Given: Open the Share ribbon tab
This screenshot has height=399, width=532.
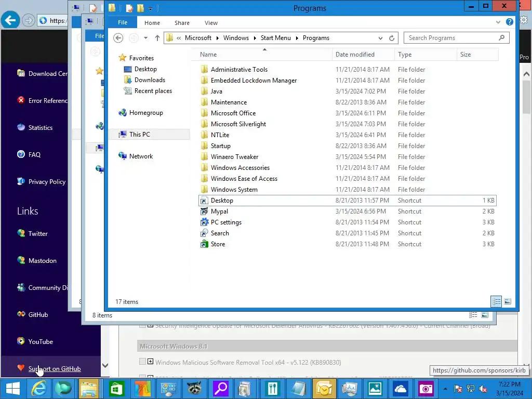Looking at the screenshot, I should [x=182, y=23].
